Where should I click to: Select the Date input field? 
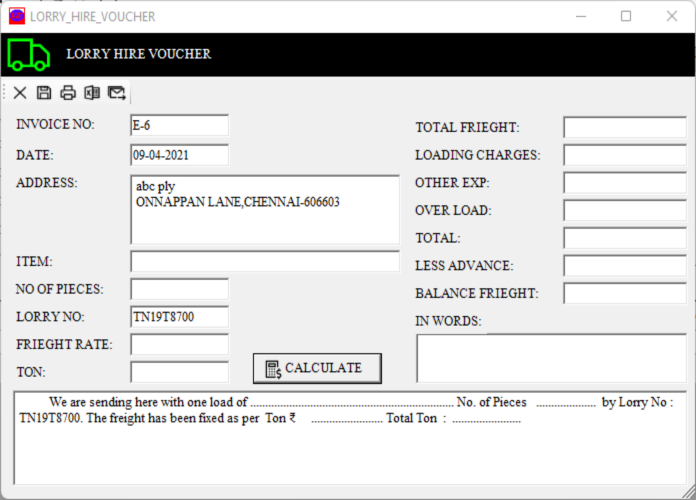[179, 155]
